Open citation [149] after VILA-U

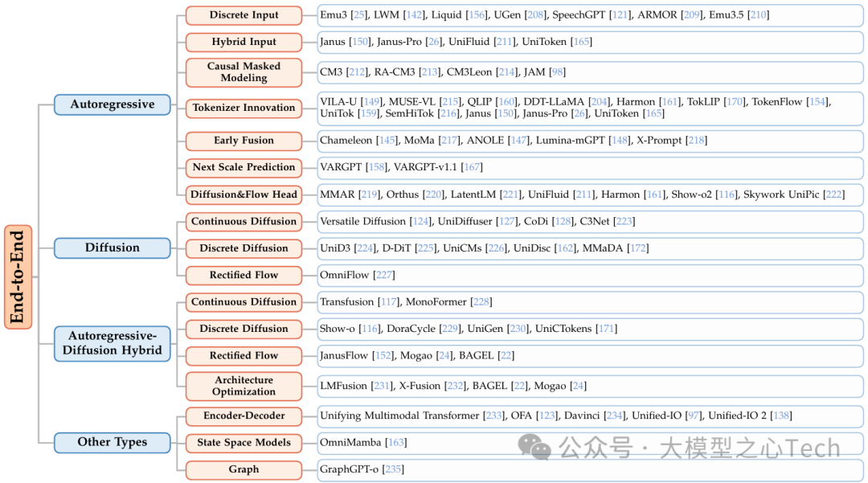click(371, 102)
